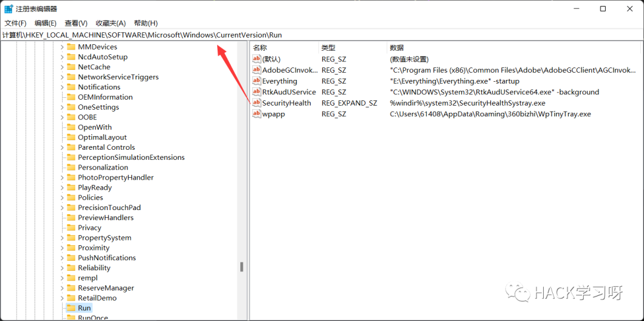Click the RtkAudUService64.exe data cell
The image size is (644, 321).
(x=494, y=92)
